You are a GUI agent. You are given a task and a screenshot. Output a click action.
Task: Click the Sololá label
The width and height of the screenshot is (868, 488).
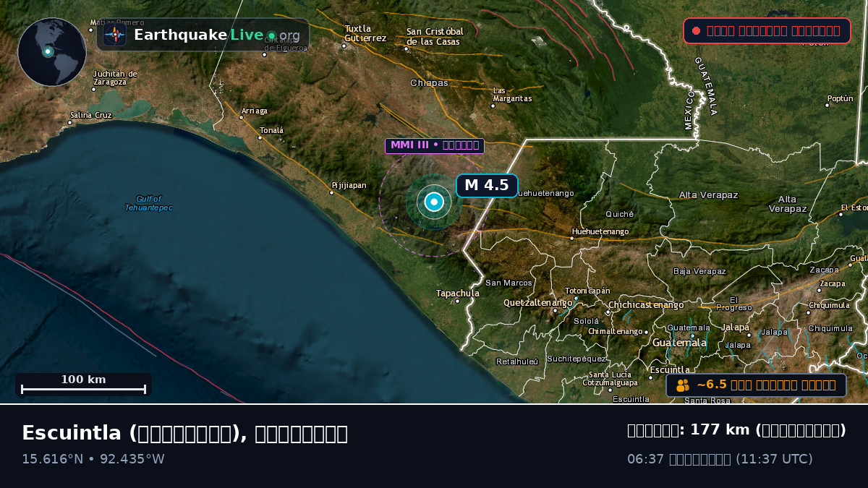[x=587, y=321]
